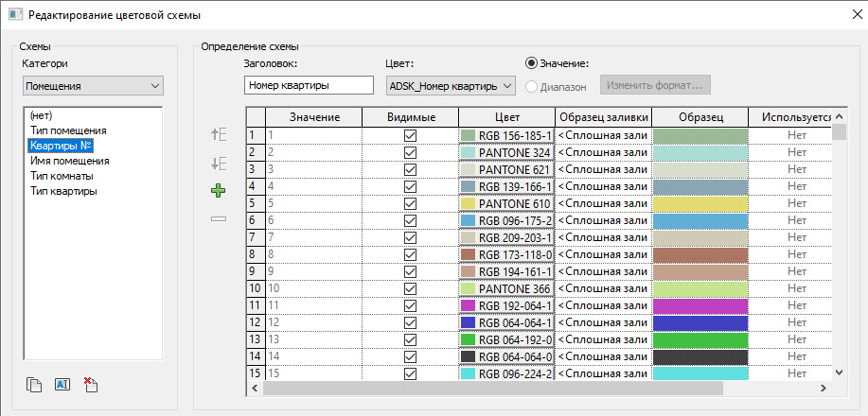Open fill pattern cell for row 8
The height and width of the screenshot is (416, 868).
pyautogui.click(x=603, y=254)
